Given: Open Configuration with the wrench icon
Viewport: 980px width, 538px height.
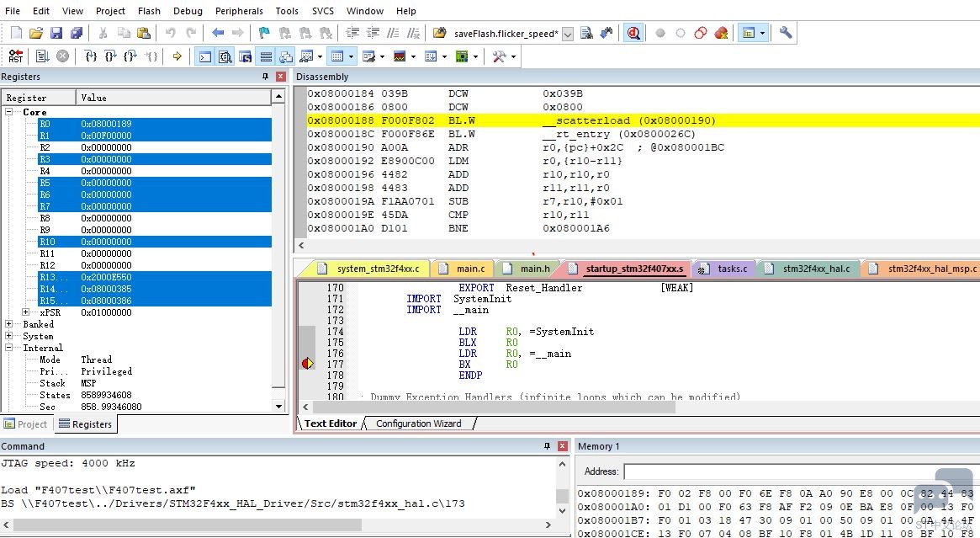Looking at the screenshot, I should coord(786,33).
